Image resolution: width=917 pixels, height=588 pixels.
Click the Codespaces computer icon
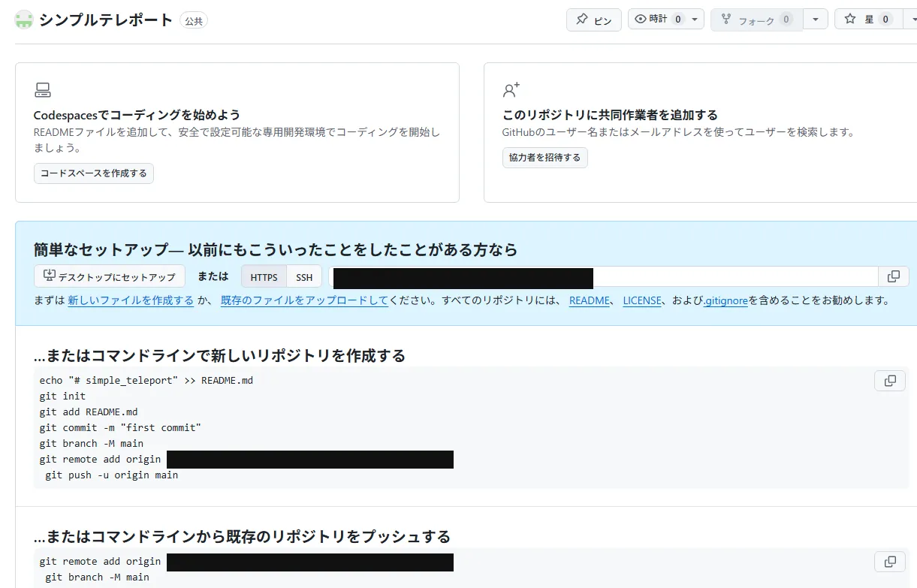43,91
